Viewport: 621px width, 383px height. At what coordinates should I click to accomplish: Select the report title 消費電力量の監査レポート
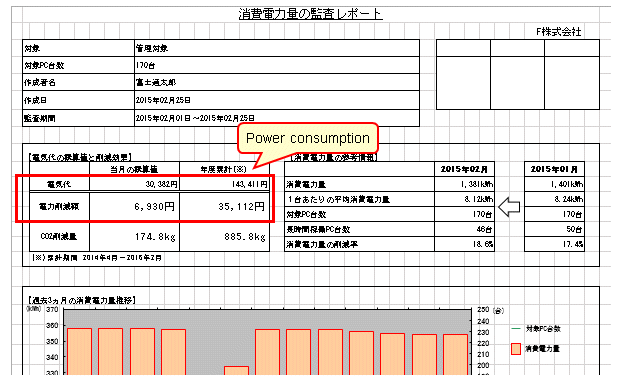coord(310,14)
